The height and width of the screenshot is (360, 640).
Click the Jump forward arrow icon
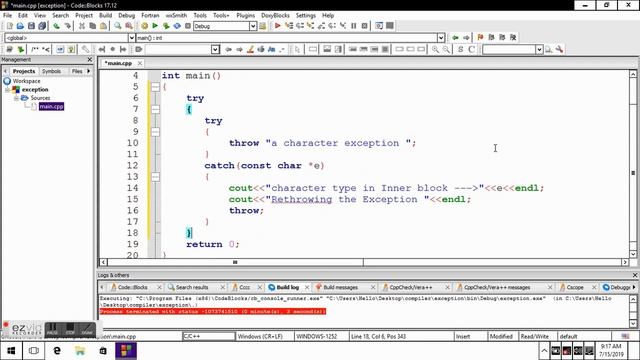466,38
